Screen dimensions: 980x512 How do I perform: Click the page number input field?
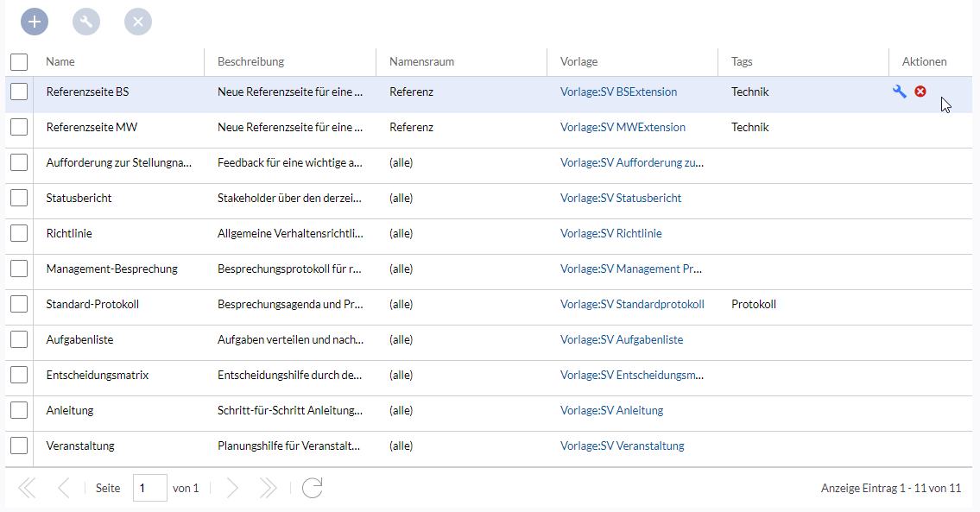point(149,488)
